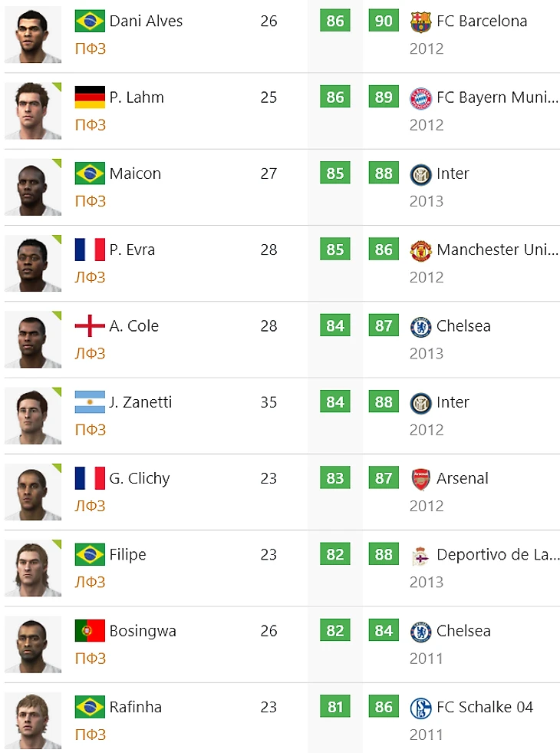560x753 pixels.
Task: Click Bosingwa potential rating 84 badge
Action: [384, 630]
